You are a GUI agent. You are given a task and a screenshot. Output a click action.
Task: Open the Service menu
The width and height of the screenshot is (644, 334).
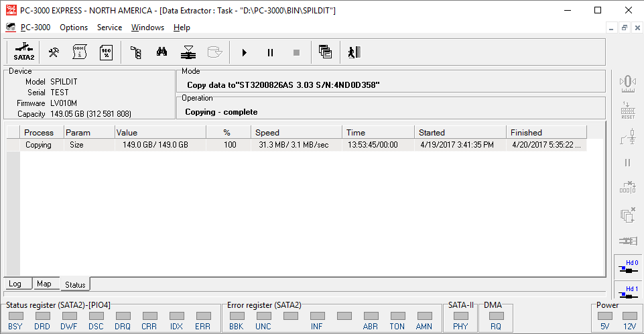(x=109, y=27)
